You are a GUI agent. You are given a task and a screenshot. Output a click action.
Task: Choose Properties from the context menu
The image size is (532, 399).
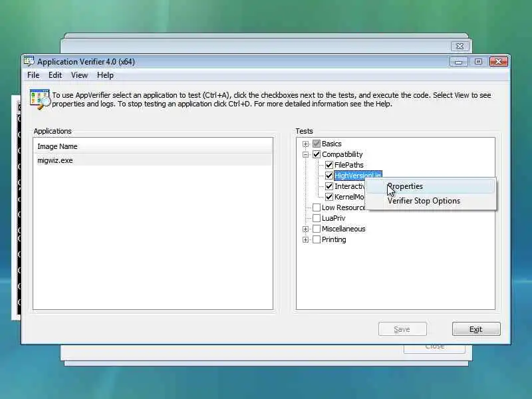pos(430,186)
